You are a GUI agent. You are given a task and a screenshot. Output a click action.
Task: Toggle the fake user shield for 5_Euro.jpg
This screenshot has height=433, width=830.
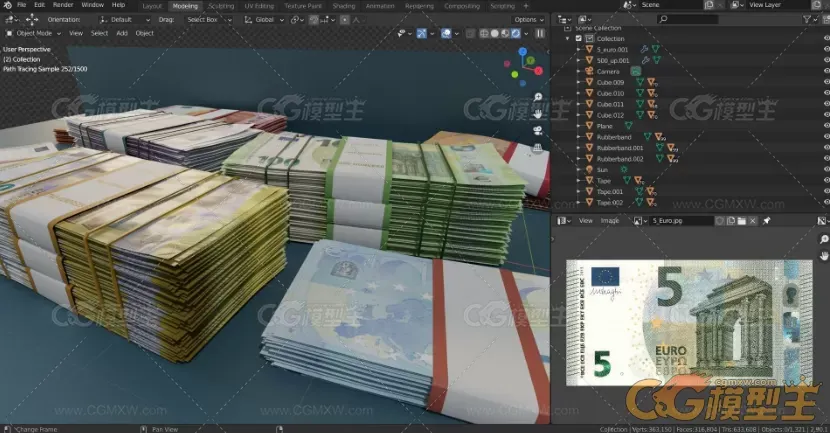click(720, 221)
